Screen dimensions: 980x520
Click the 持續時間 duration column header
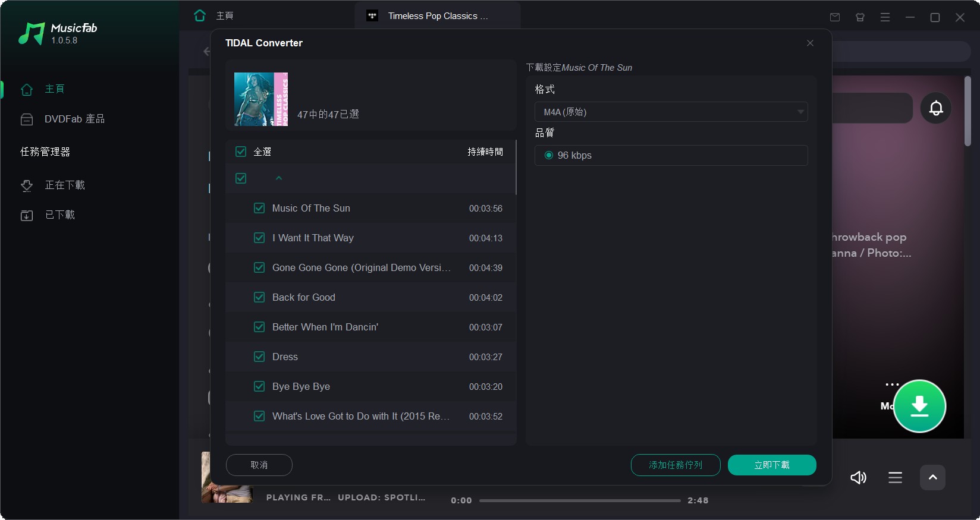coord(485,152)
